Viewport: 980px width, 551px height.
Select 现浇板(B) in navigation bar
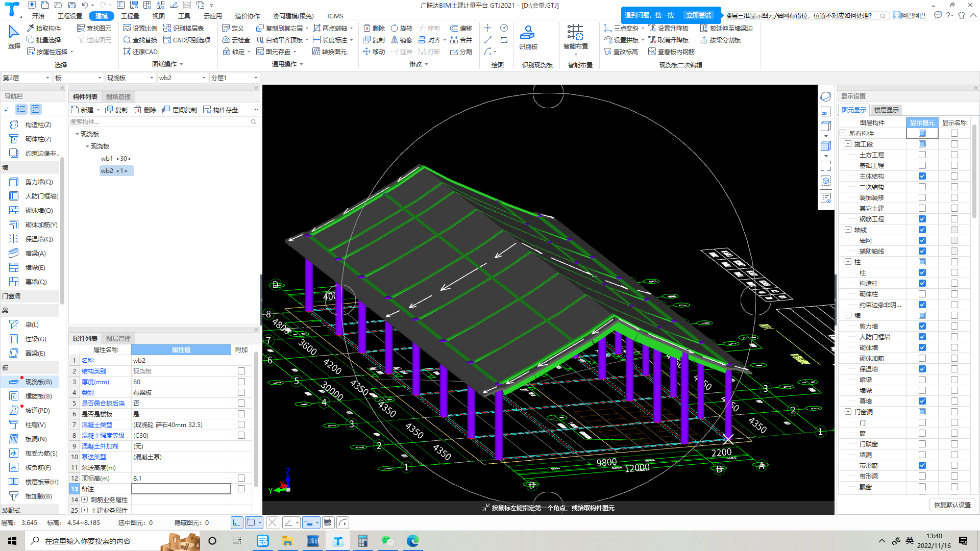click(x=31, y=382)
